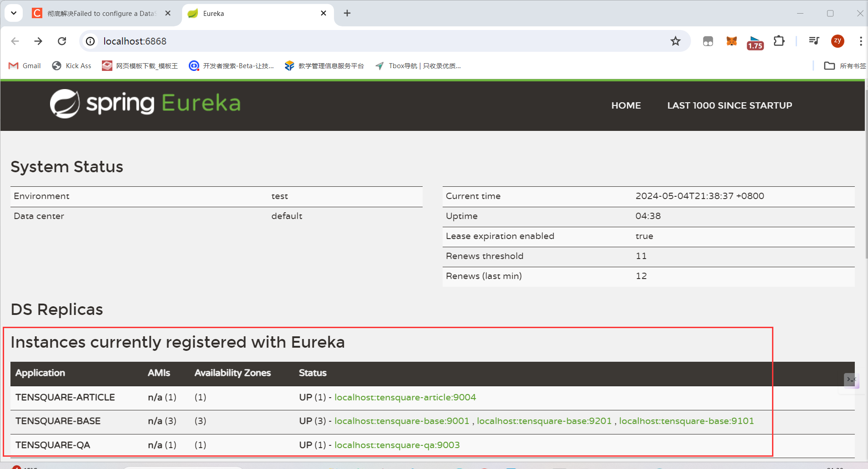Click the browser back arrow

coord(15,41)
